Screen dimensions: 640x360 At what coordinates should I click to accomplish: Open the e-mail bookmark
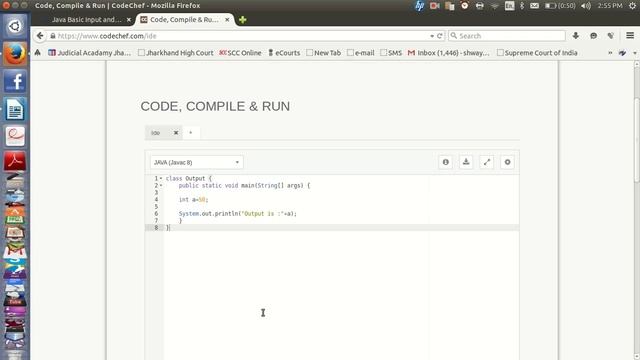(x=361, y=53)
